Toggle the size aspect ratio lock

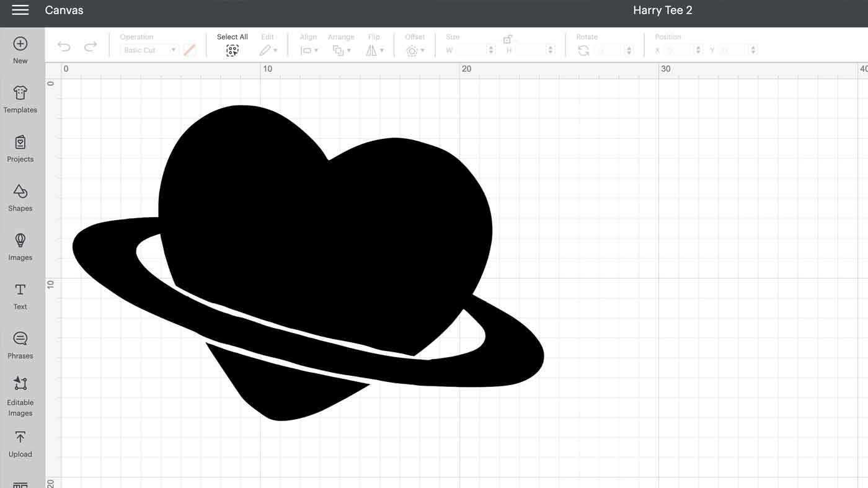click(x=507, y=39)
